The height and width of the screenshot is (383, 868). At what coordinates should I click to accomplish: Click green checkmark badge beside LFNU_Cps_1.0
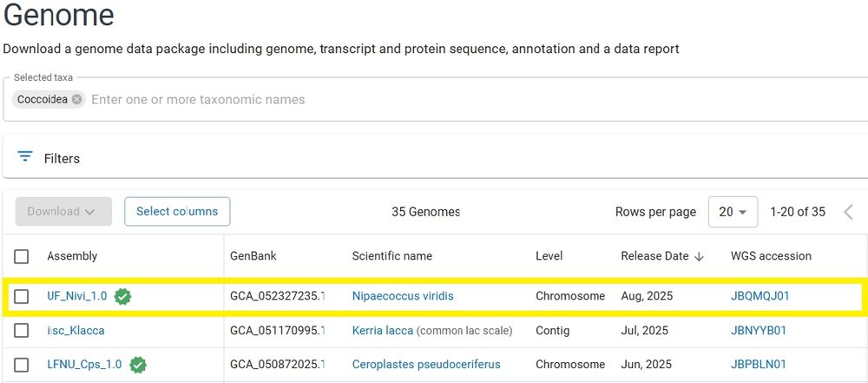coord(138,365)
